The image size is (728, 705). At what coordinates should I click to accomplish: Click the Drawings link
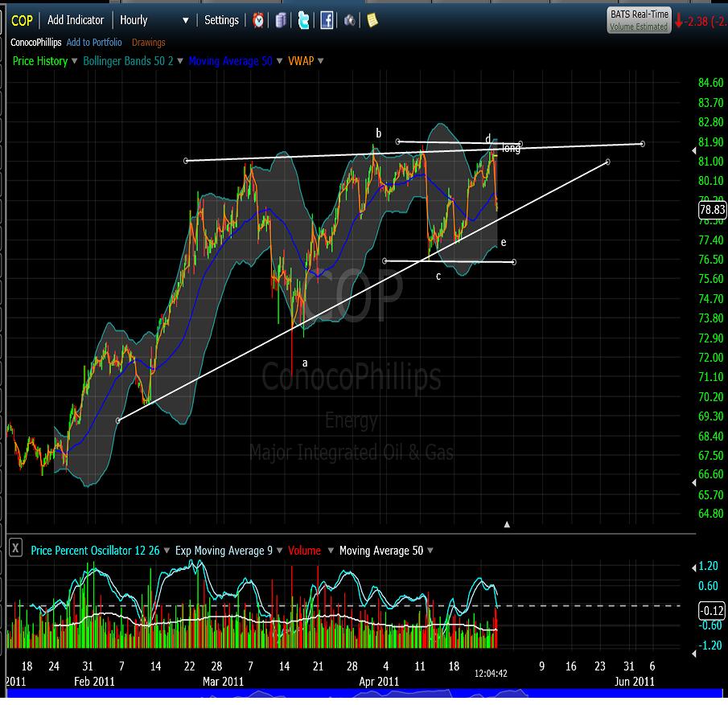point(148,43)
